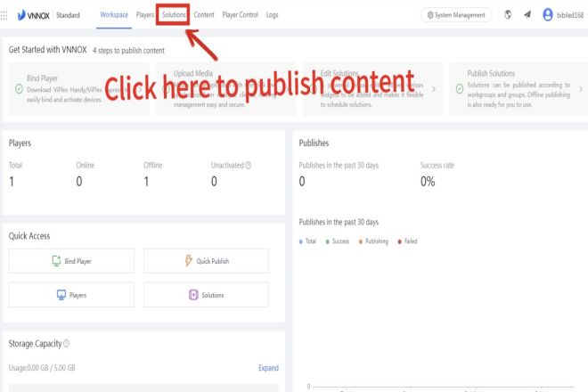
Task: Toggle the Publishing legend series
Action: pyautogui.click(x=373, y=241)
